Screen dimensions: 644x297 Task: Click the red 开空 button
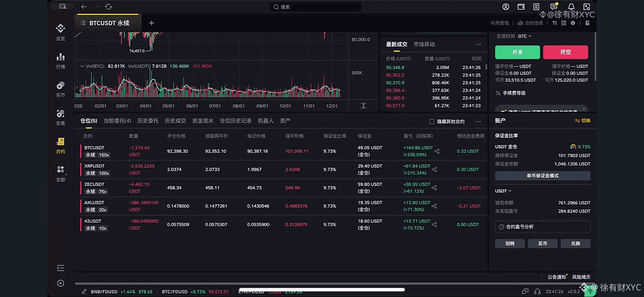pos(565,52)
